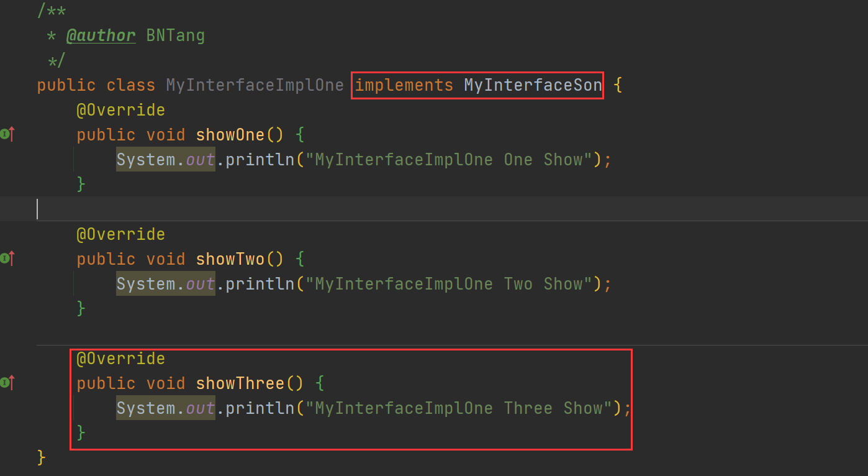Click the implements keyword
The width and height of the screenshot is (868, 476).
(x=404, y=85)
